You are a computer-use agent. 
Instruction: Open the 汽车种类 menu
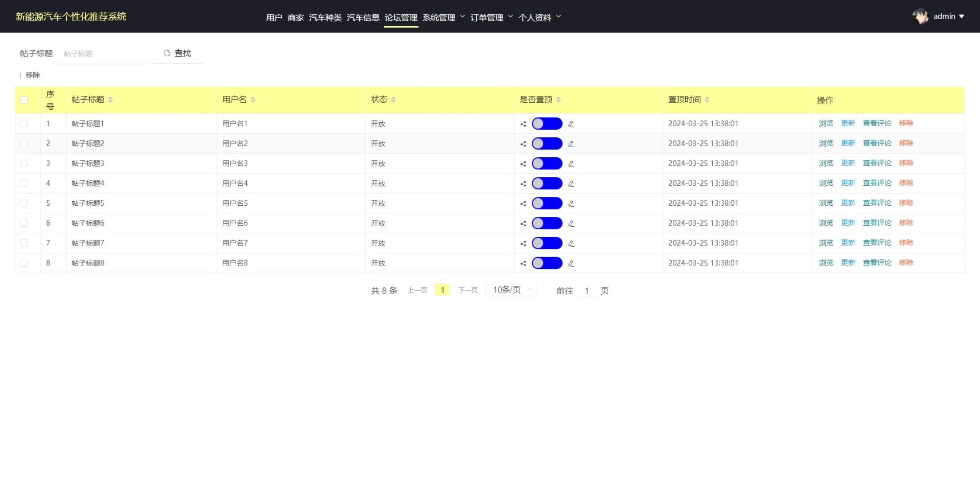[325, 17]
